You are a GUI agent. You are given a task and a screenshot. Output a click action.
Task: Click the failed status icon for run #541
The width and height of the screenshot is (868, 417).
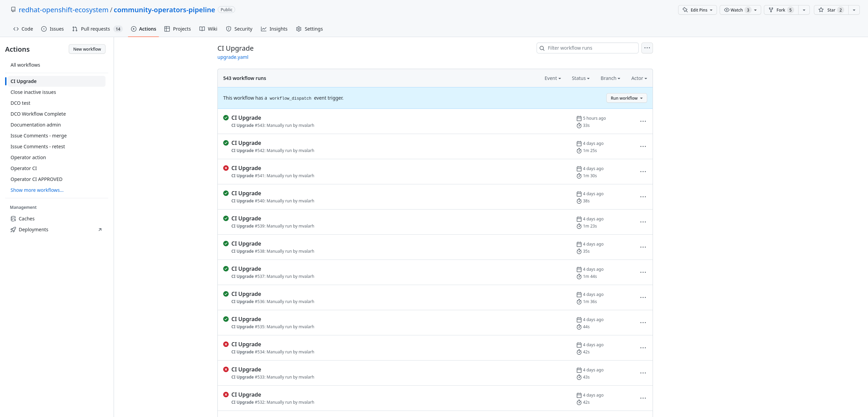pos(226,168)
